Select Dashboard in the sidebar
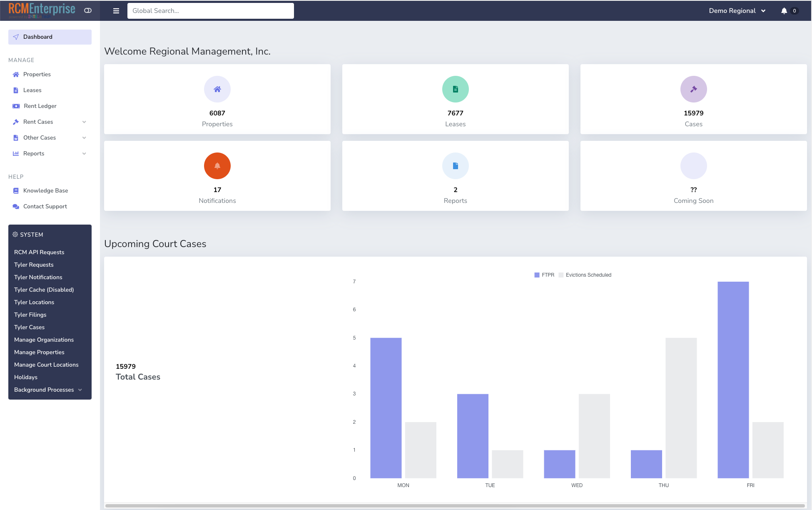This screenshot has width=812, height=510. (x=38, y=37)
